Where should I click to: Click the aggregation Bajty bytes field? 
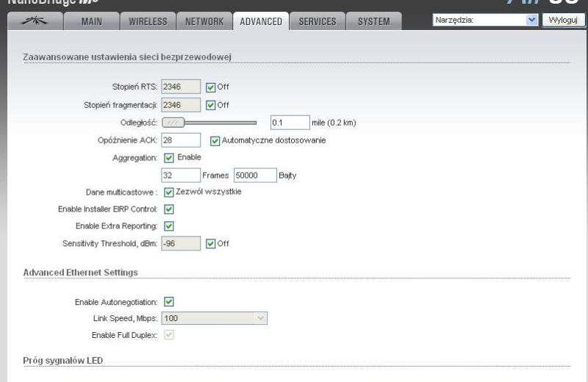[x=255, y=175]
